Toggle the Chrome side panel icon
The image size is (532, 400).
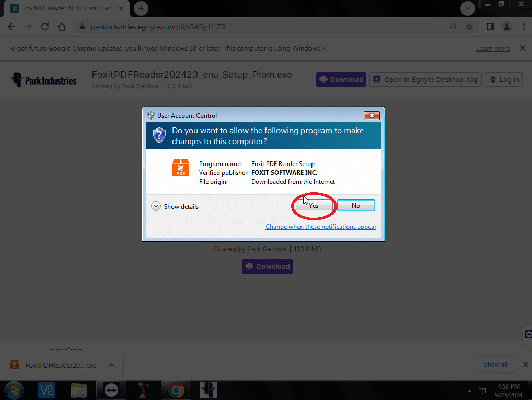tap(490, 27)
